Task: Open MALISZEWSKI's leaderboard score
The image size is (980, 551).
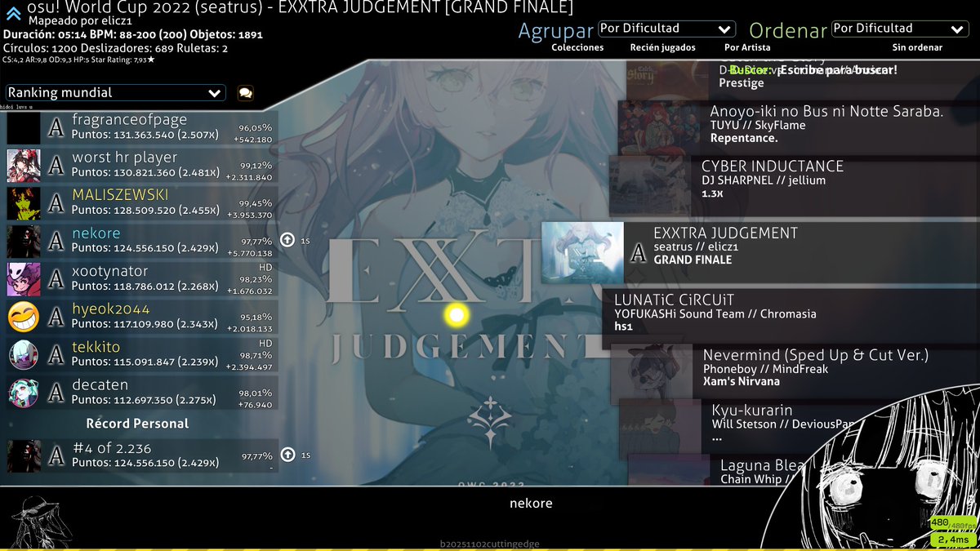Action: tap(142, 203)
